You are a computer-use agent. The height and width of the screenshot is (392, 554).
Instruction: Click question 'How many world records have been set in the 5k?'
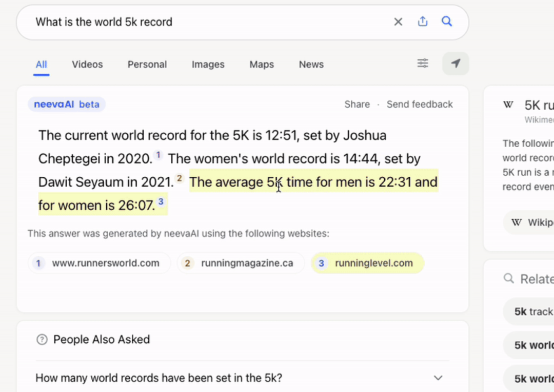pos(159,378)
